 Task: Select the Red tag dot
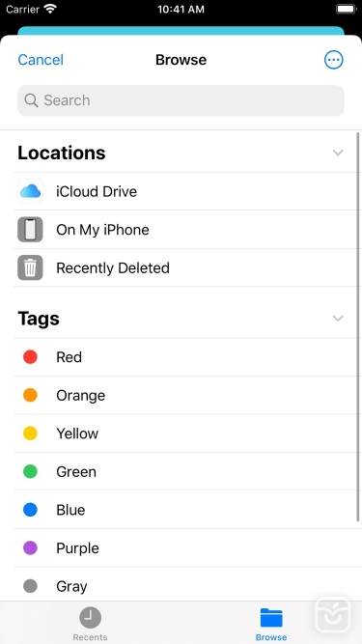(30, 357)
